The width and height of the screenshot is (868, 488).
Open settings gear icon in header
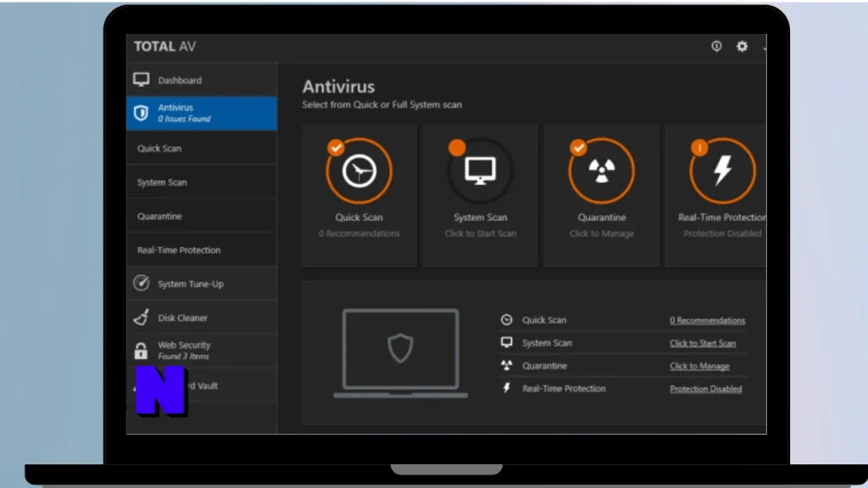tap(742, 46)
